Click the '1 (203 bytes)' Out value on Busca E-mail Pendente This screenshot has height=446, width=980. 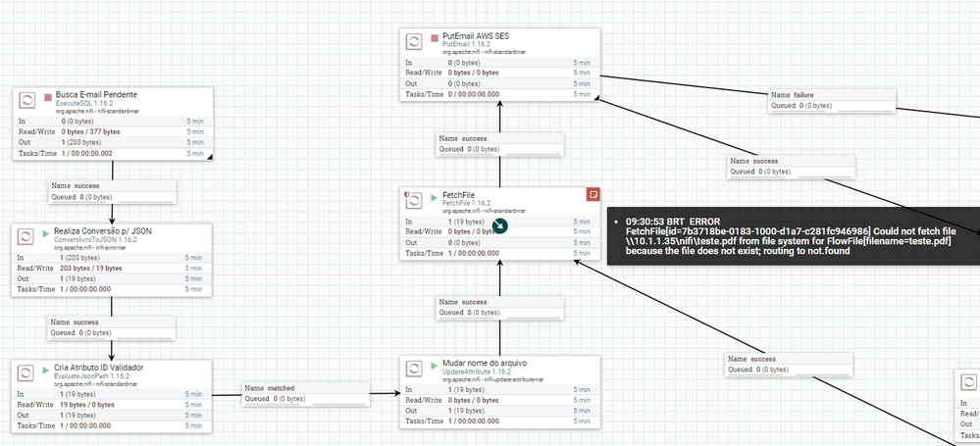(x=81, y=142)
